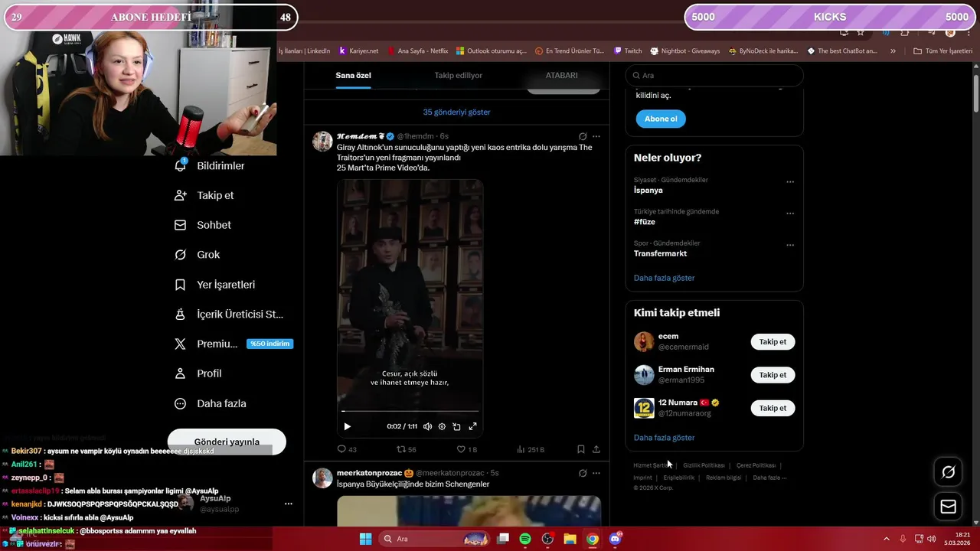Open the floating Grok button
The width and height of the screenshot is (980, 551).
click(948, 472)
